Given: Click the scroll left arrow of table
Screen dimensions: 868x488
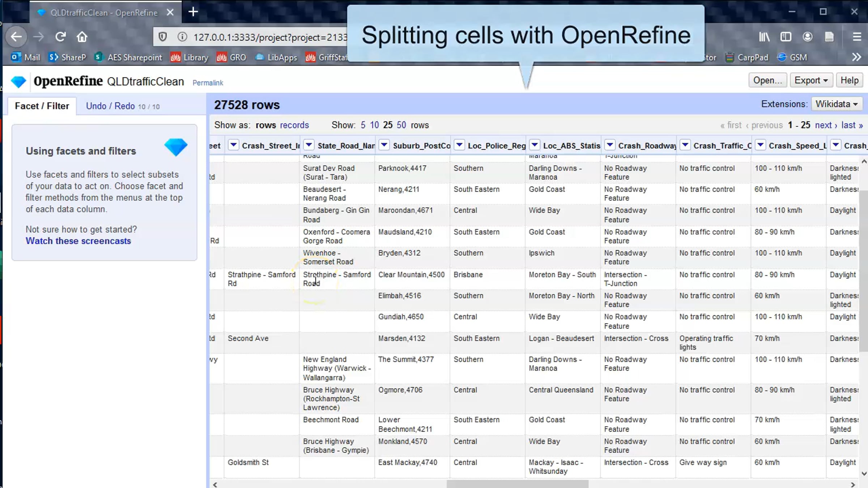Looking at the screenshot, I should 215,484.
